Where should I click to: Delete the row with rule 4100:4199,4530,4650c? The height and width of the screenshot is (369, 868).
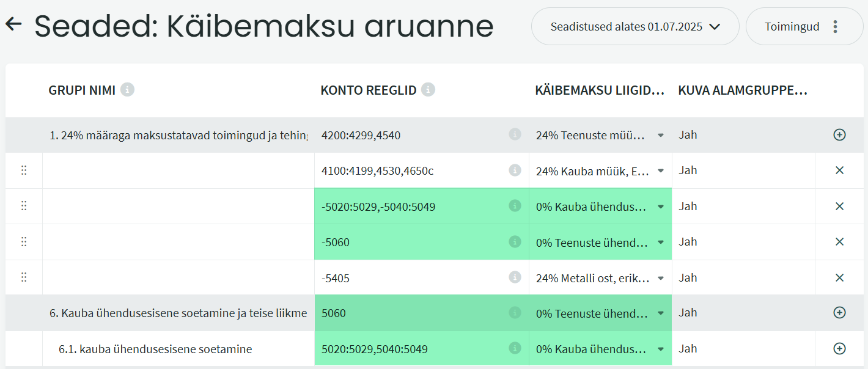pyautogui.click(x=839, y=170)
